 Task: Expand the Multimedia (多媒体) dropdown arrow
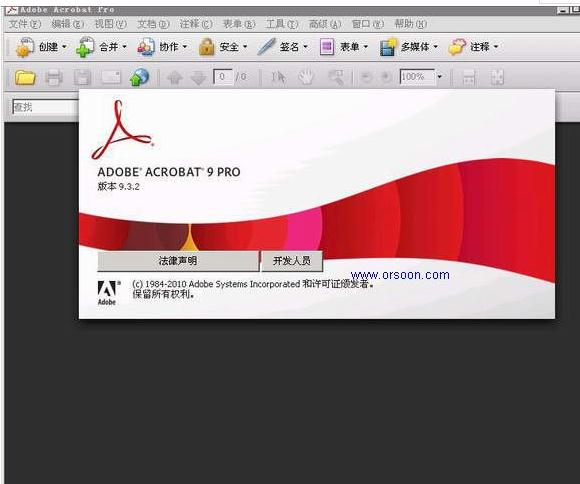tap(436, 47)
